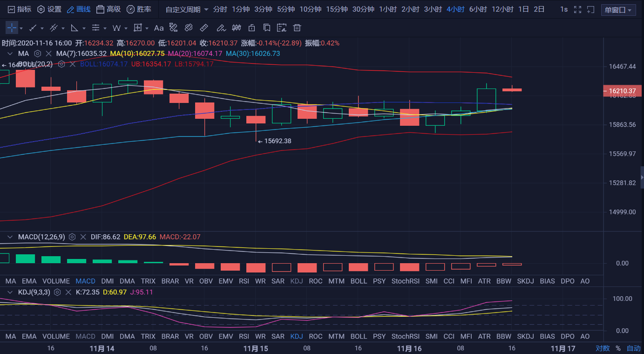This screenshot has width=644, height=354.
Task: Click the freehand pen drawing tool
Action: [x=221, y=28]
